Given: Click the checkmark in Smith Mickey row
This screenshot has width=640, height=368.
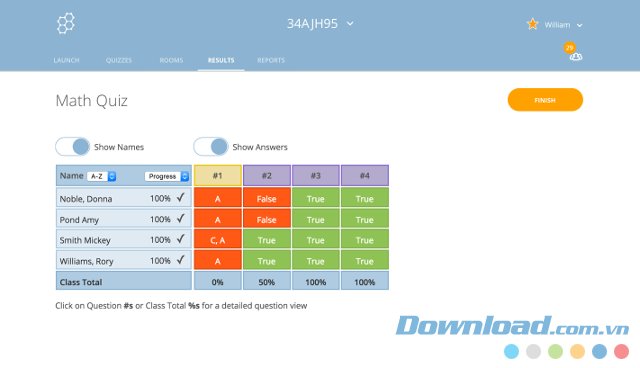Looking at the screenshot, I should tap(180, 239).
